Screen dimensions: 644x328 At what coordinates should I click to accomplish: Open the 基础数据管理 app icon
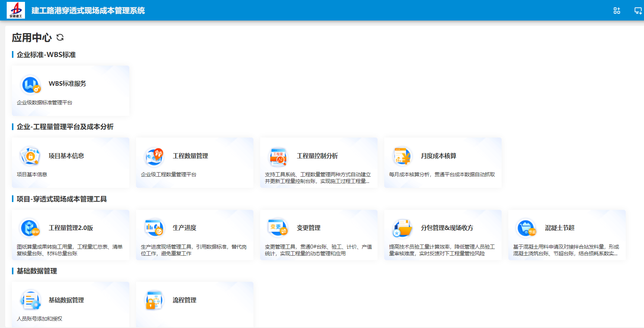(31, 300)
